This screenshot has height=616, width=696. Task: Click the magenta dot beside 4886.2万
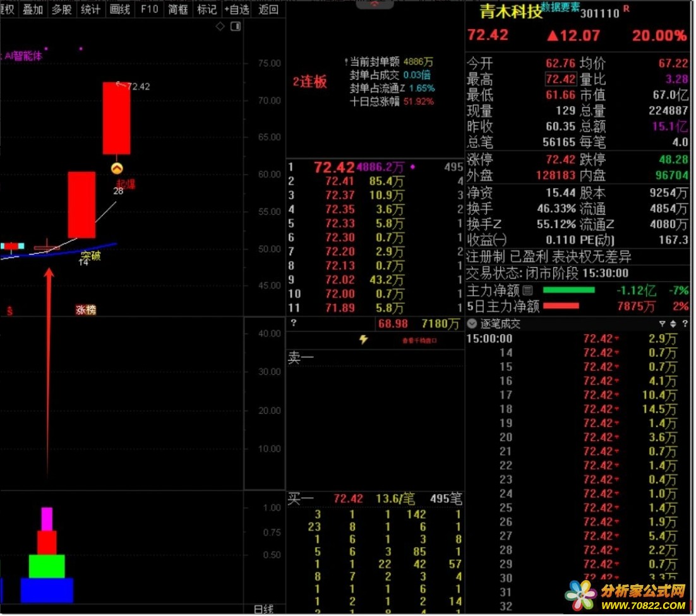(412, 167)
